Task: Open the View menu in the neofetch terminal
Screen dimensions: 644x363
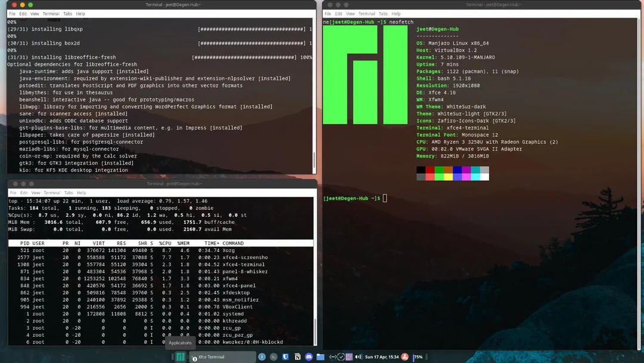Action: point(351,13)
